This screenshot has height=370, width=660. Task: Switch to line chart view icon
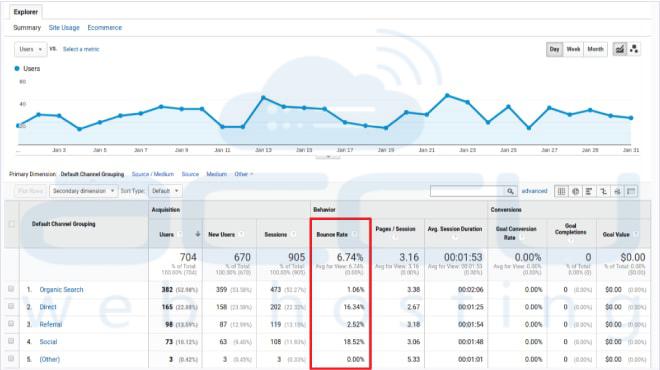click(620, 49)
